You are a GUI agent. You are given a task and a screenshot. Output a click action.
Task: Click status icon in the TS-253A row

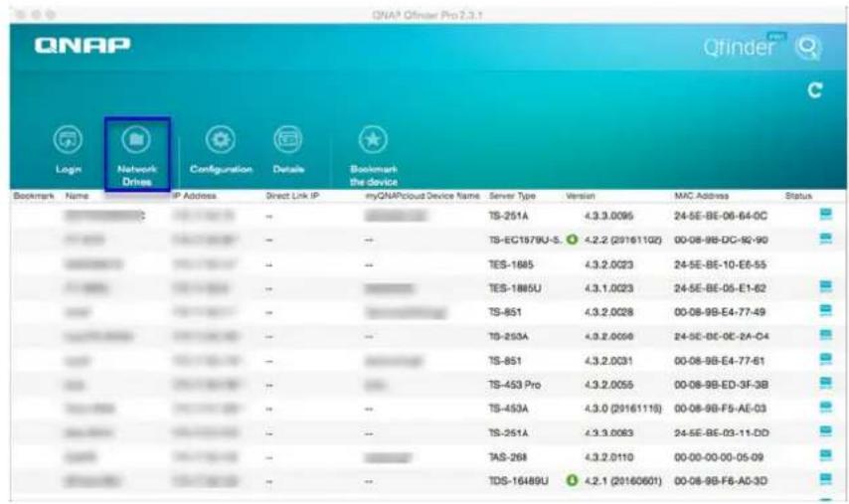click(825, 335)
